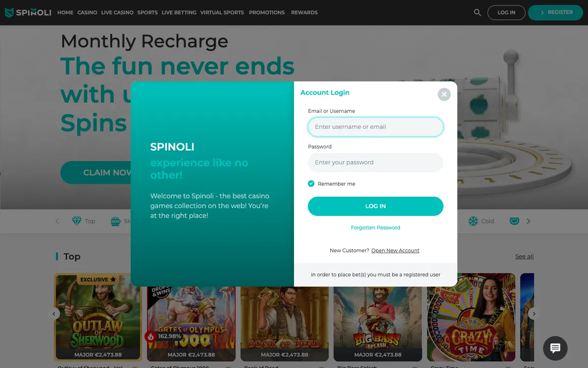Select the Top diamond category icon

coord(77,221)
